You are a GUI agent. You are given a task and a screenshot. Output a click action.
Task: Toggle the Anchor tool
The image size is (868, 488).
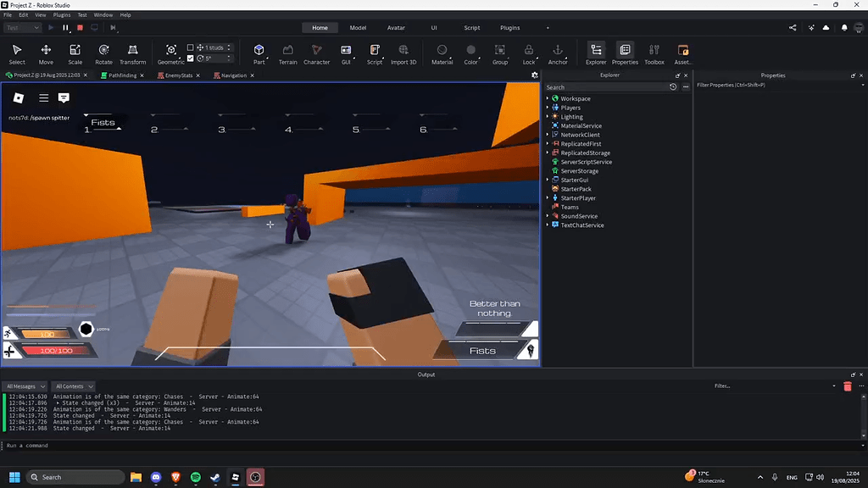coord(558,54)
